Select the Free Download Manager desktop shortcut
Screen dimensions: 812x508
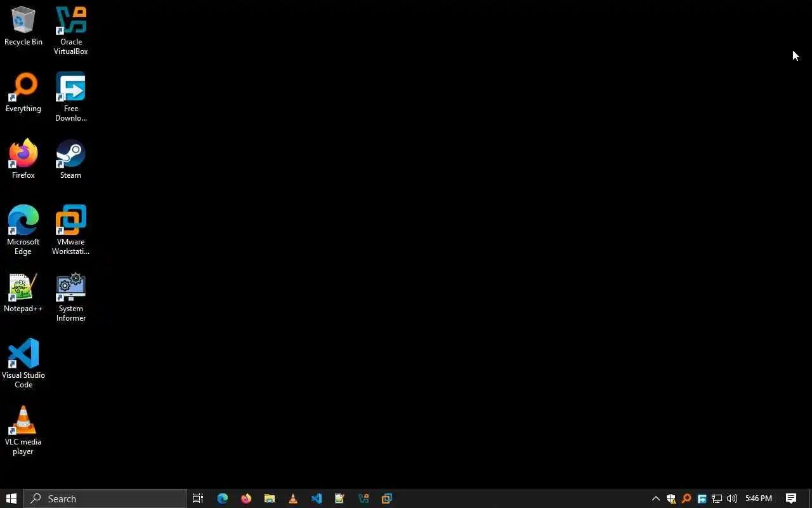click(x=70, y=97)
